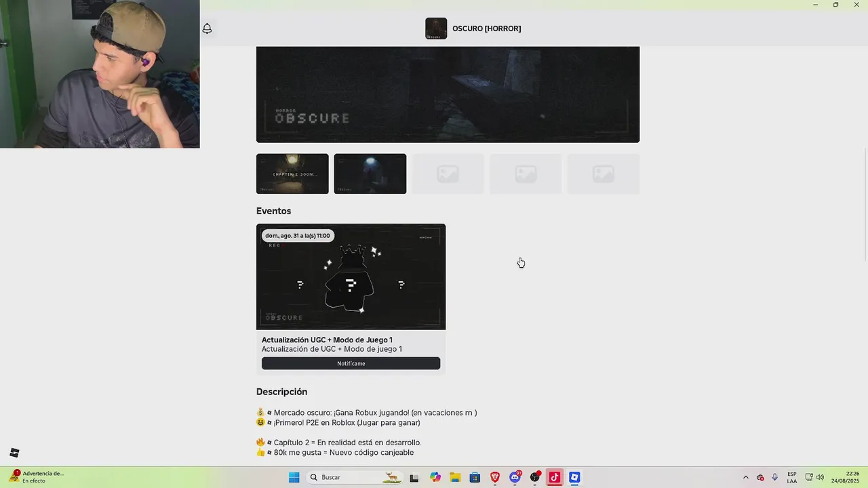Click the 'dom, ago. 31 a la(s) 11:00' date badge
Viewport: 868px width, 488px height.
(298, 236)
